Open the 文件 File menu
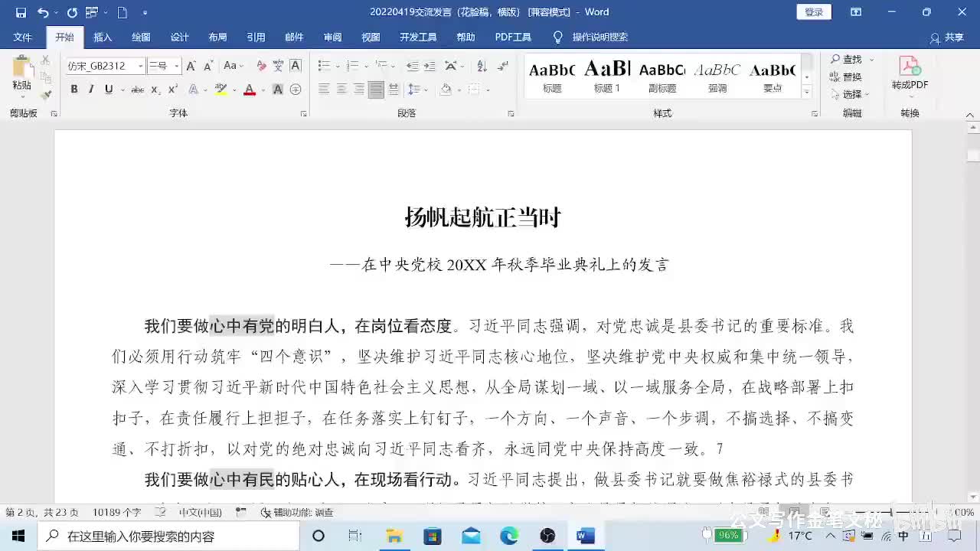This screenshot has height=551, width=980. 23,37
